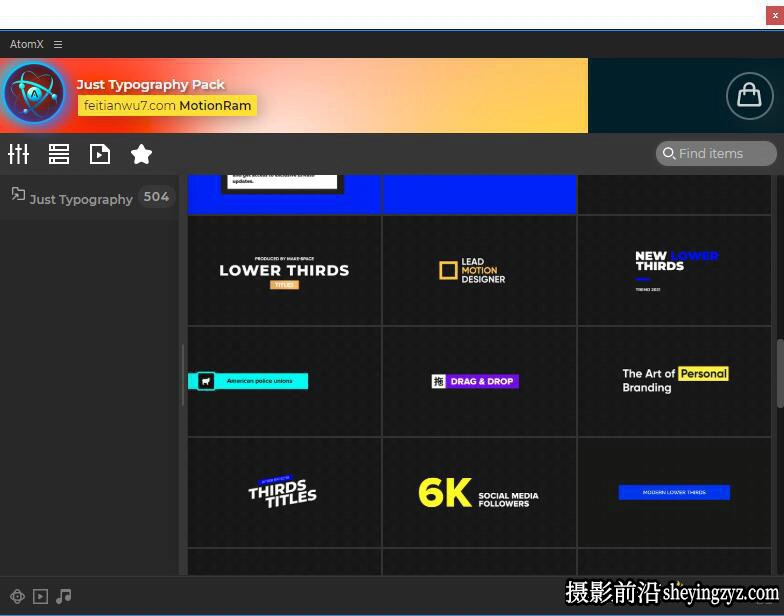Image resolution: width=784 pixels, height=616 pixels.
Task: Select the Thirds Titles thumbnail
Action: click(284, 492)
